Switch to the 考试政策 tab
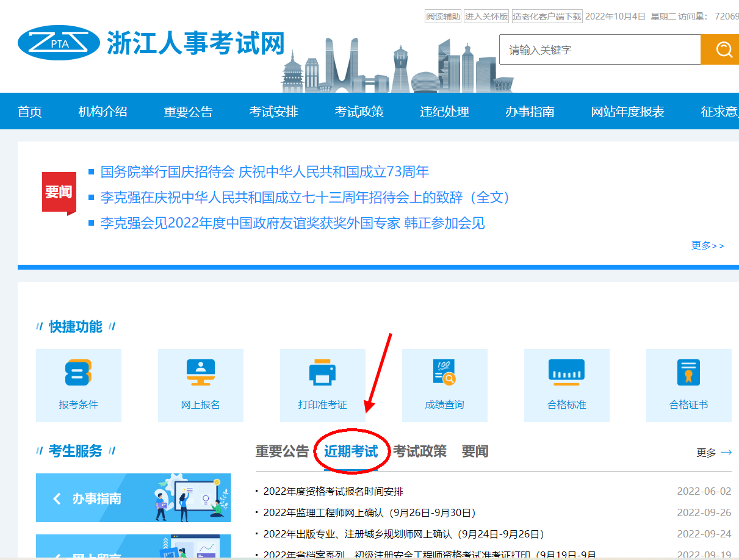The width and height of the screenshot is (739, 560). click(421, 451)
